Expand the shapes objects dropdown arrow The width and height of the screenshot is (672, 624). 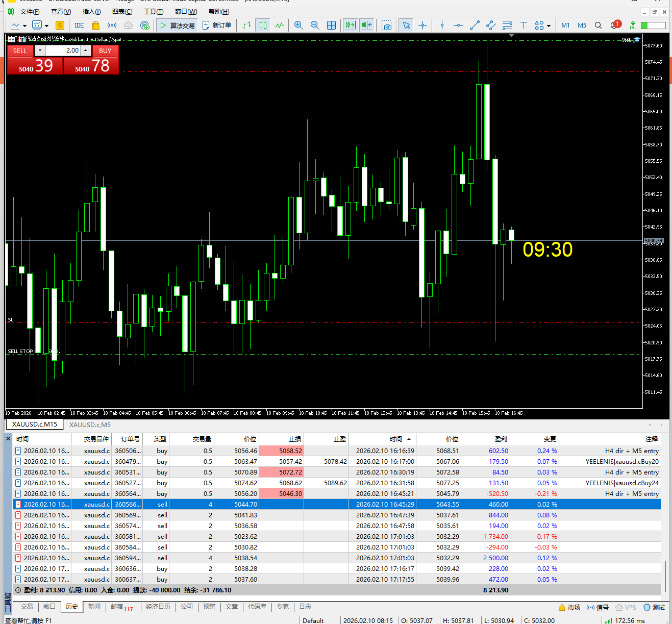[x=549, y=26]
